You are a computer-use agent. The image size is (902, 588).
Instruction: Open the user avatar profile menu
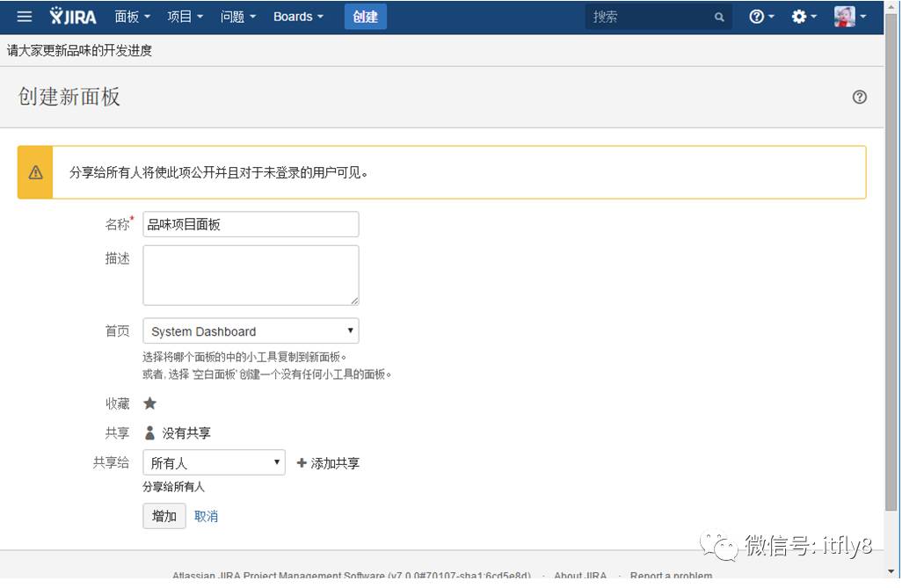(849, 17)
